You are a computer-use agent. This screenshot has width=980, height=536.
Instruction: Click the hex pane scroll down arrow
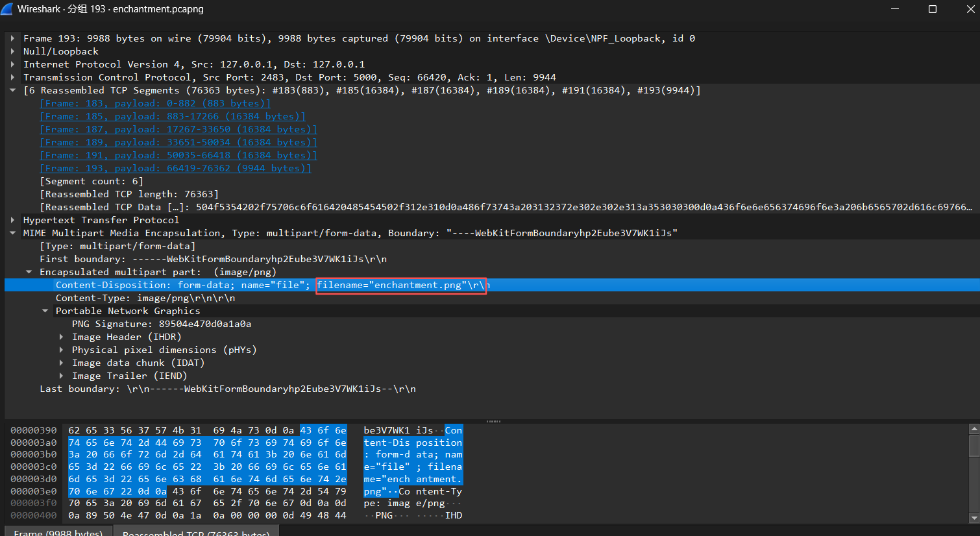pos(974,517)
